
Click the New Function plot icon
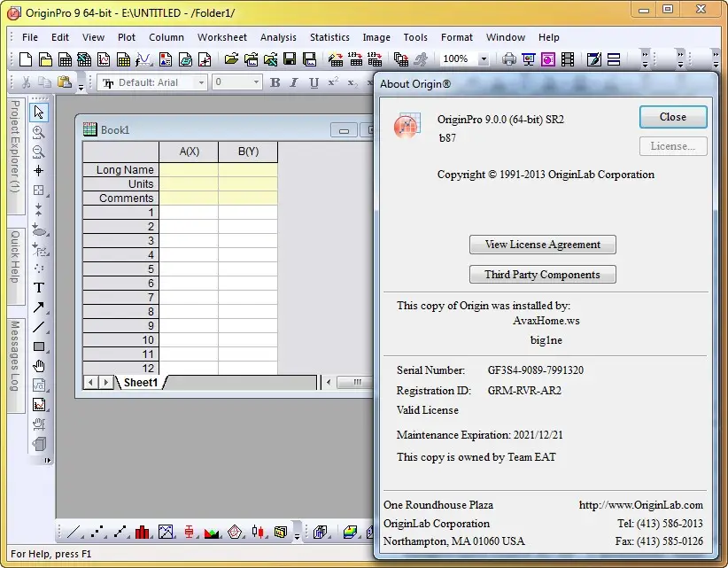[143, 59]
